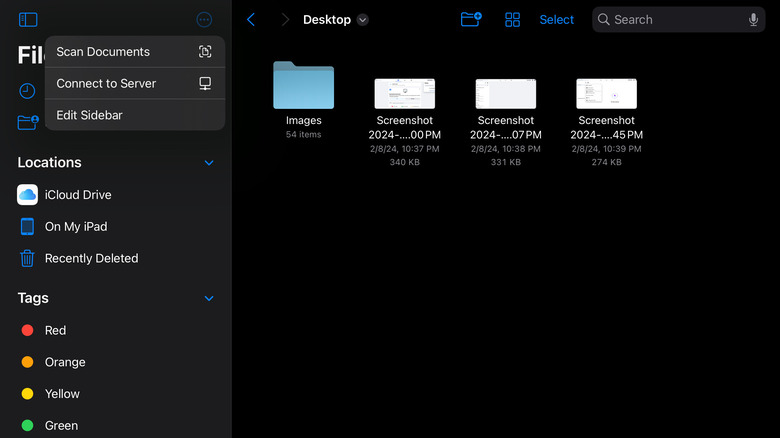Collapse the Tags section
The image size is (780, 438).
[x=209, y=298]
